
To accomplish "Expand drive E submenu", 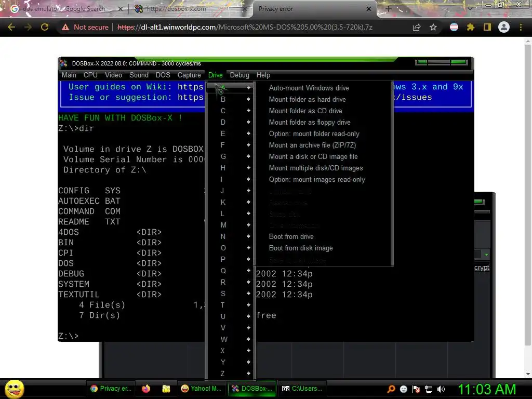I will (230, 134).
